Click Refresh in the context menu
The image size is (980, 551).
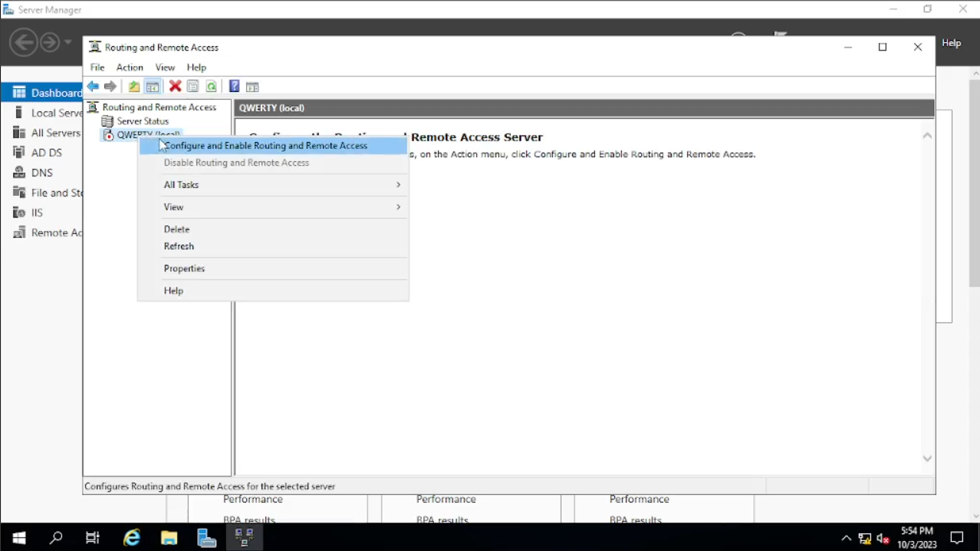179,246
